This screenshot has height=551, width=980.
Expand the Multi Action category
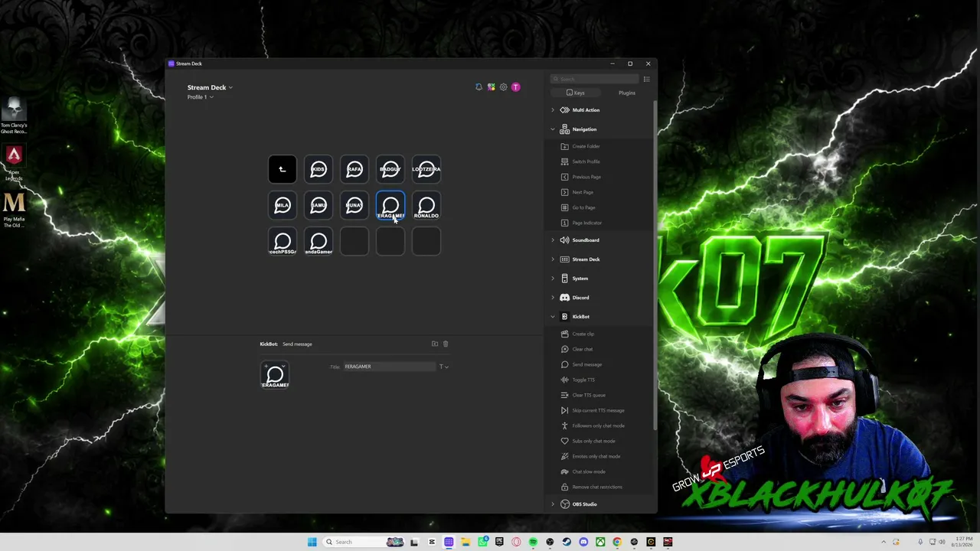click(553, 110)
